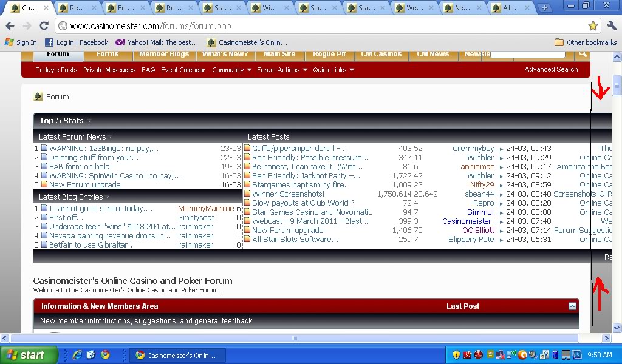The width and height of the screenshot is (622, 364).
Task: Click the go-to-last-post arrow beside Gremmyboy
Action: pos(501,149)
